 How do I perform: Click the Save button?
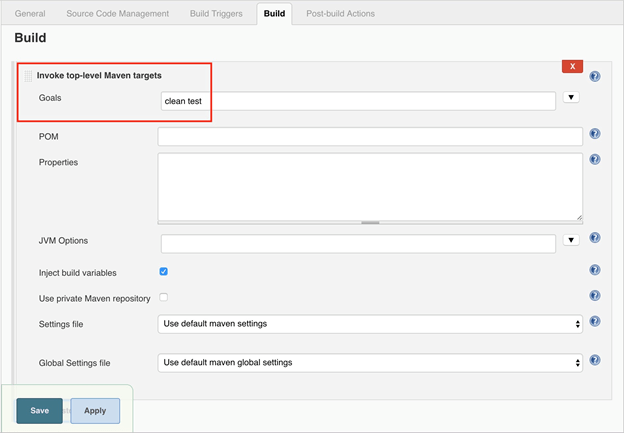39,411
